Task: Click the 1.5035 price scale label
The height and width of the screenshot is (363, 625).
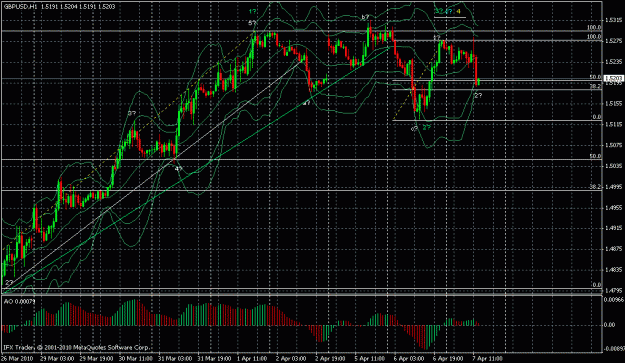Action: 613,166
